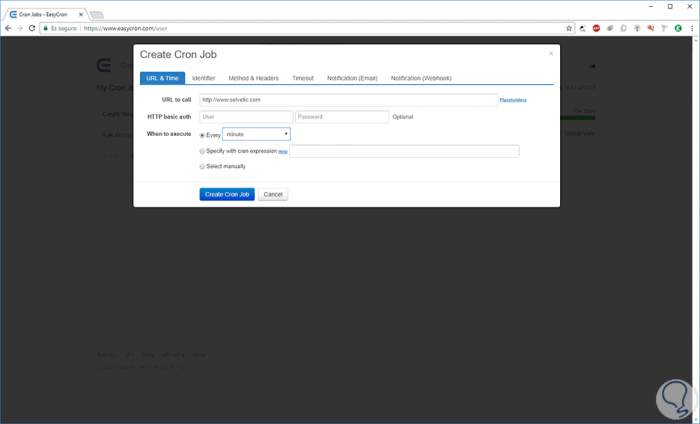Open the cron expression Help link
Image resolution: width=700 pixels, height=424 pixels.
[x=283, y=152]
